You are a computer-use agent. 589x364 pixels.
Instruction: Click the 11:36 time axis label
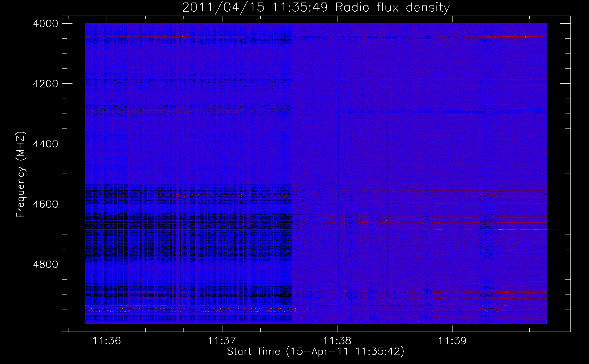pyautogui.click(x=107, y=341)
